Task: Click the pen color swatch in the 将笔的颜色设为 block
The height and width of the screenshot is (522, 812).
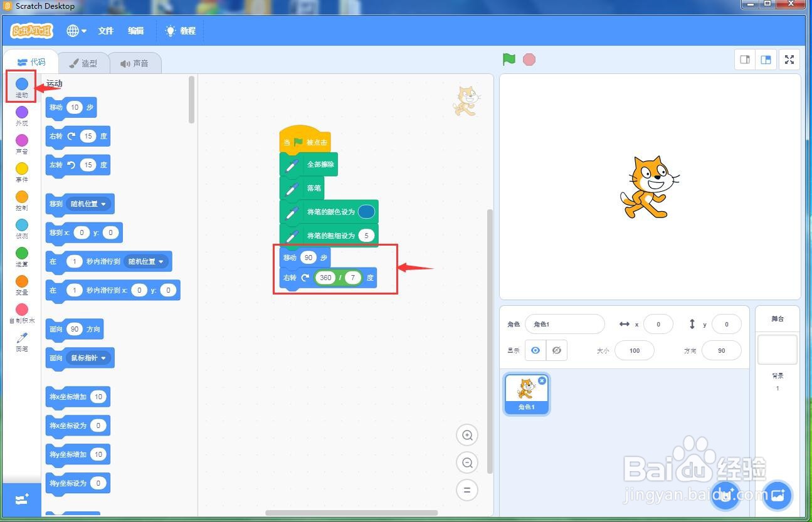Action: 367,212
